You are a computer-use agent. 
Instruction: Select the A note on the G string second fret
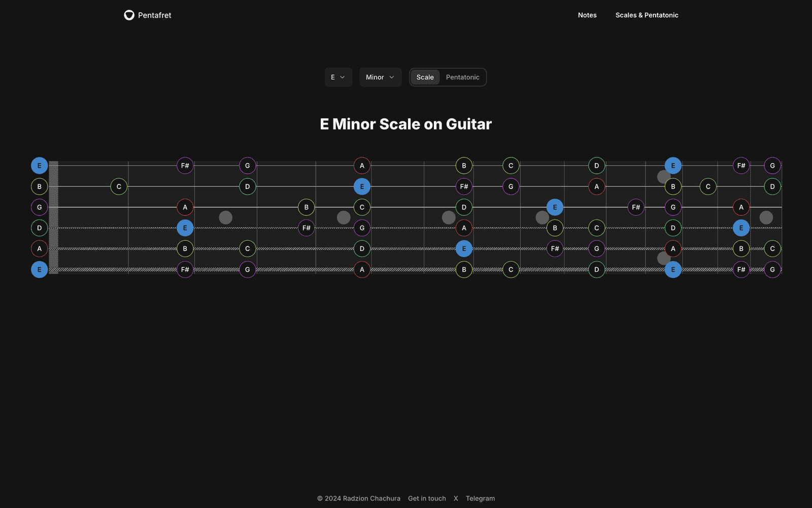pos(185,207)
